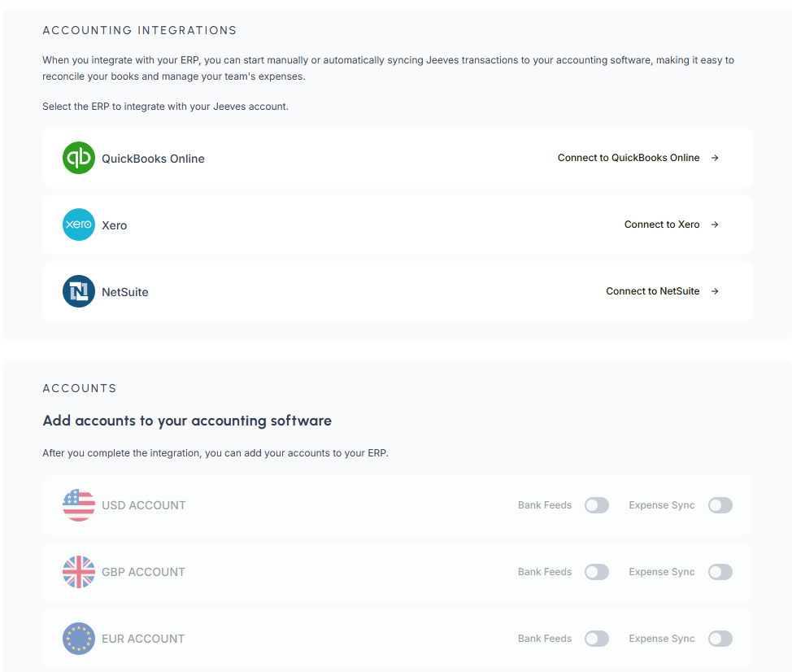The width and height of the screenshot is (792, 672).
Task: Turn on Bank Feeds for the GBP account
Action: pos(596,572)
